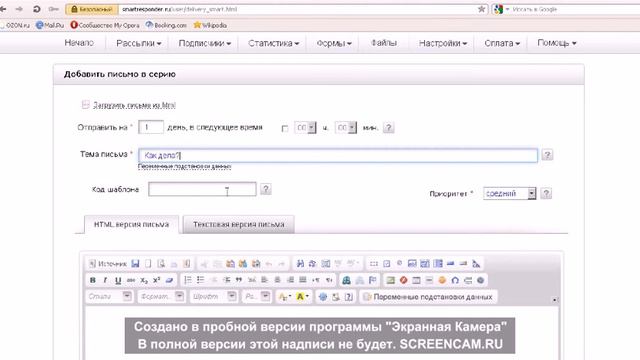
Task: Go to Начало in navigation bar
Action: tap(79, 43)
